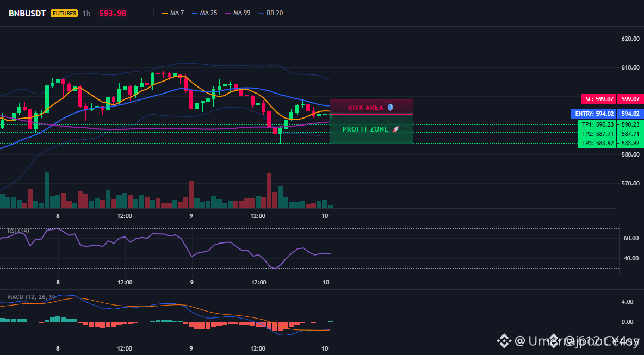644x355 pixels.
Task: Click the RSI 60.00 axis value
Action: pyautogui.click(x=630, y=238)
